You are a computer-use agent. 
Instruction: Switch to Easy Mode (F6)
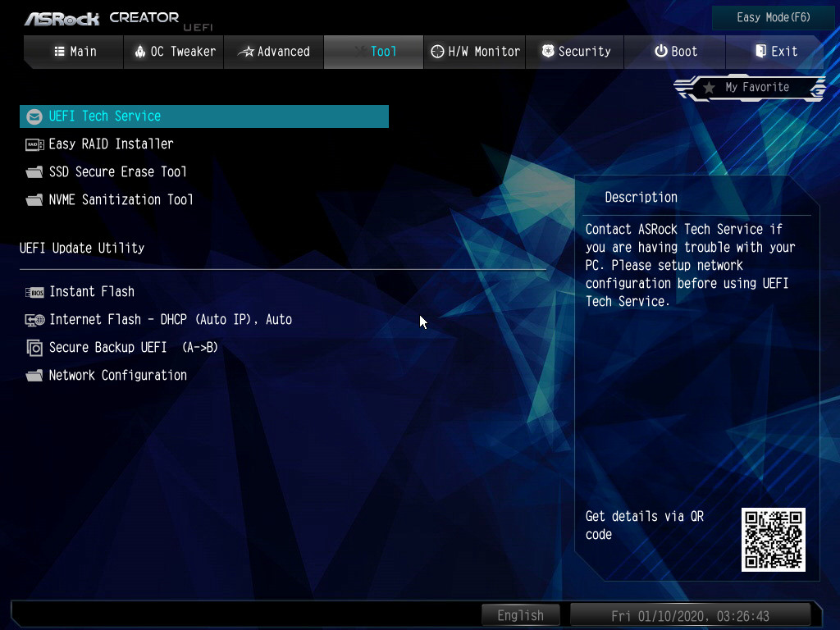[773, 18]
